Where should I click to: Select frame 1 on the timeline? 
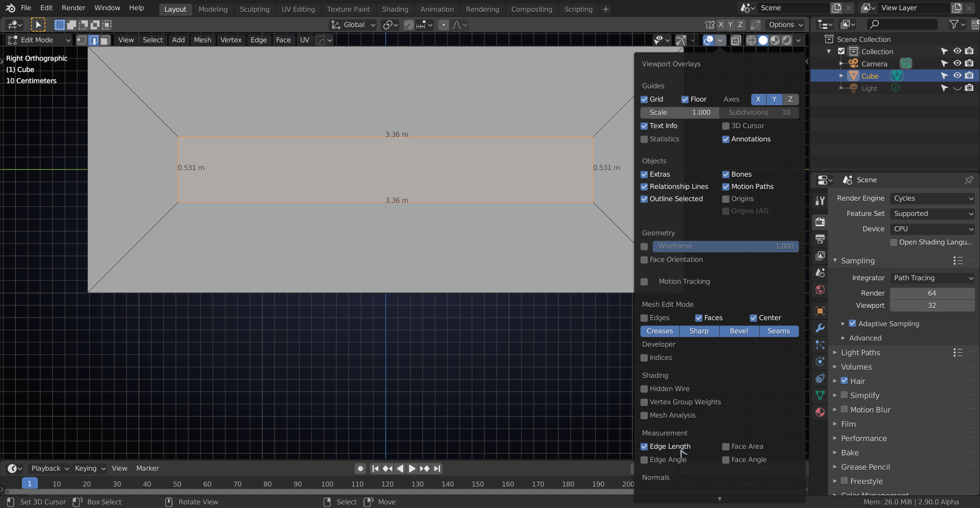(30, 483)
